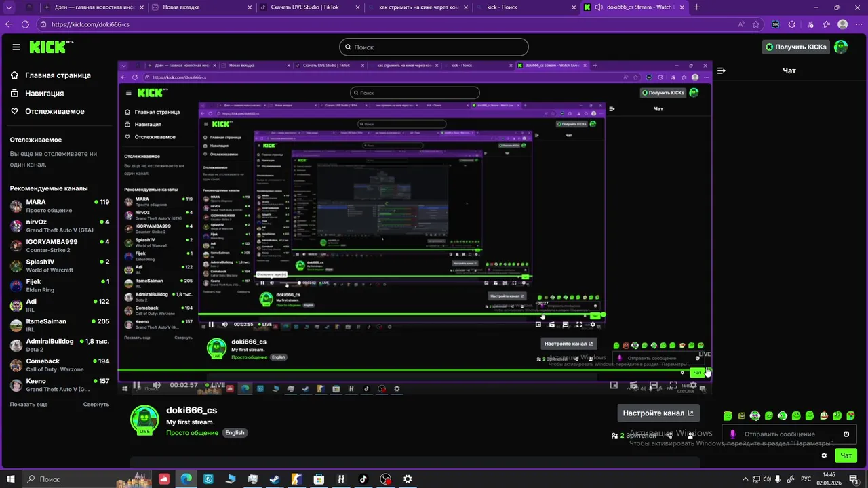Screen dimensions: 868x488
Task: Click the browser refresh button
Action: (25, 24)
